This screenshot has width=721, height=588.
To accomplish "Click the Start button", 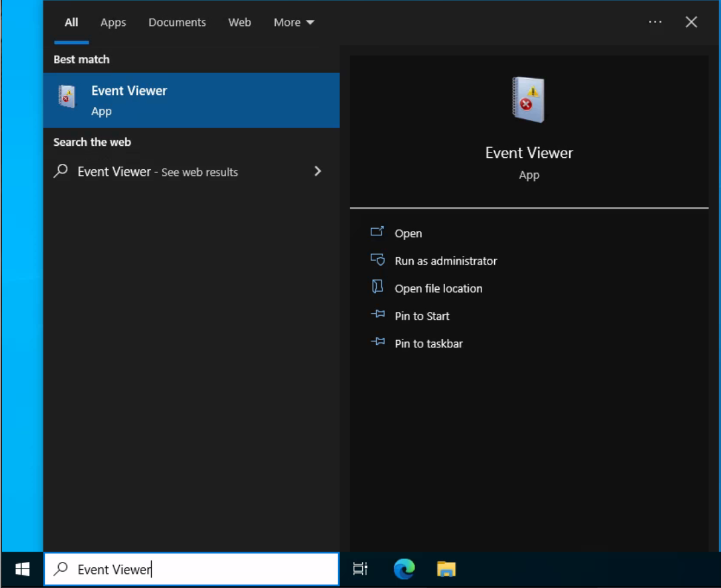I will (22, 569).
